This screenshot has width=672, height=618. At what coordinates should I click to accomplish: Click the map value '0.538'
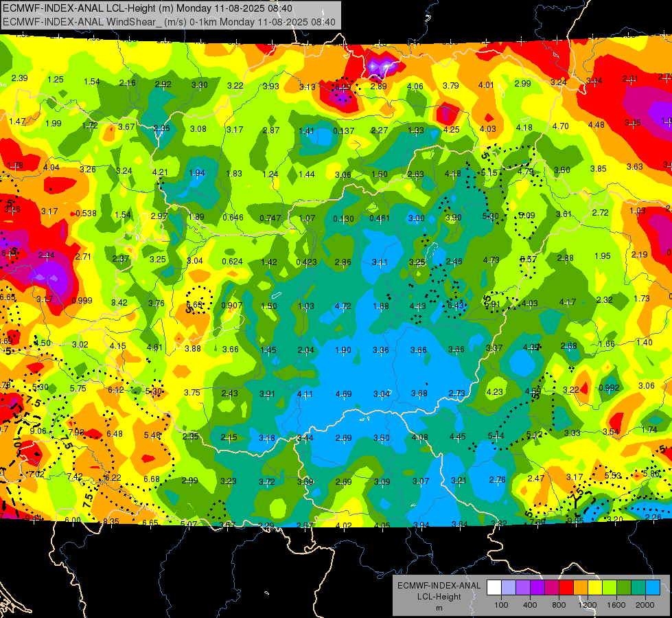pos(86,213)
